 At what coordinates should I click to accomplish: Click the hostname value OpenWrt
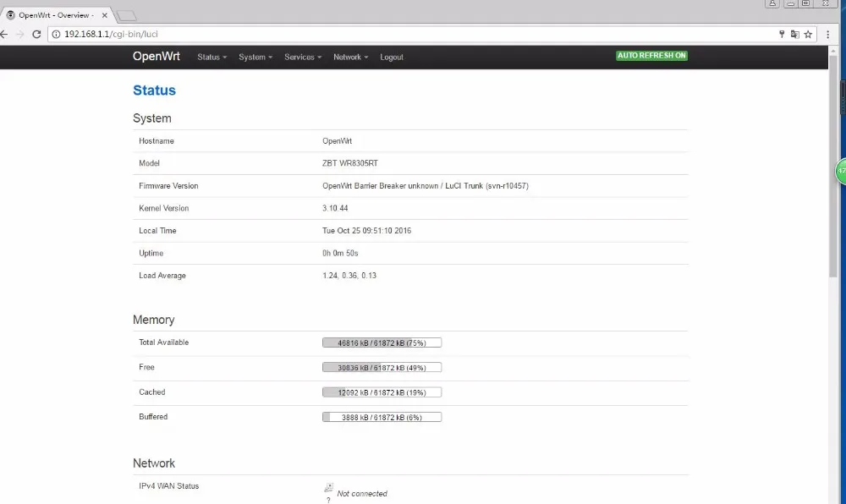point(338,141)
